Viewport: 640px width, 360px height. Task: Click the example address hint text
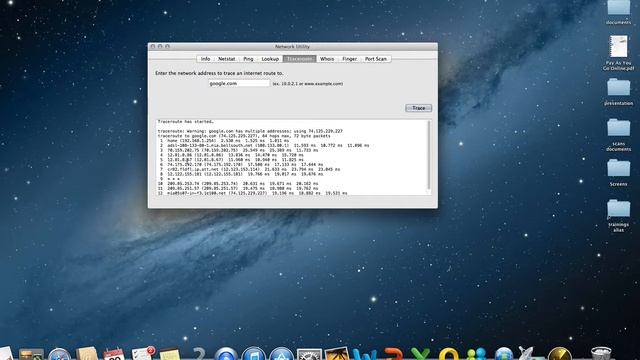tap(308, 84)
